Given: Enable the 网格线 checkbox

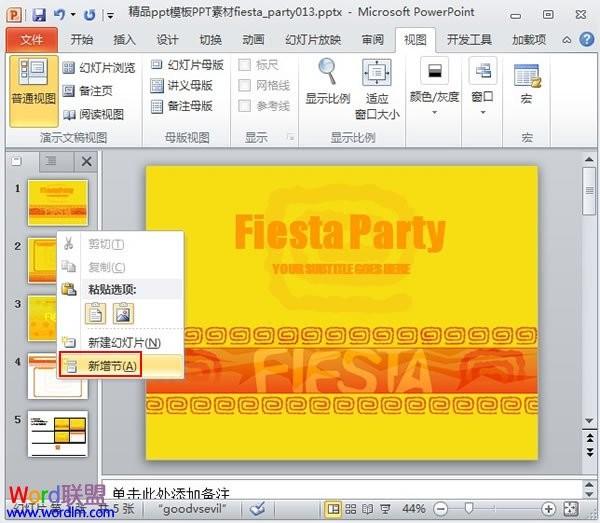Looking at the screenshot, I should point(245,85).
